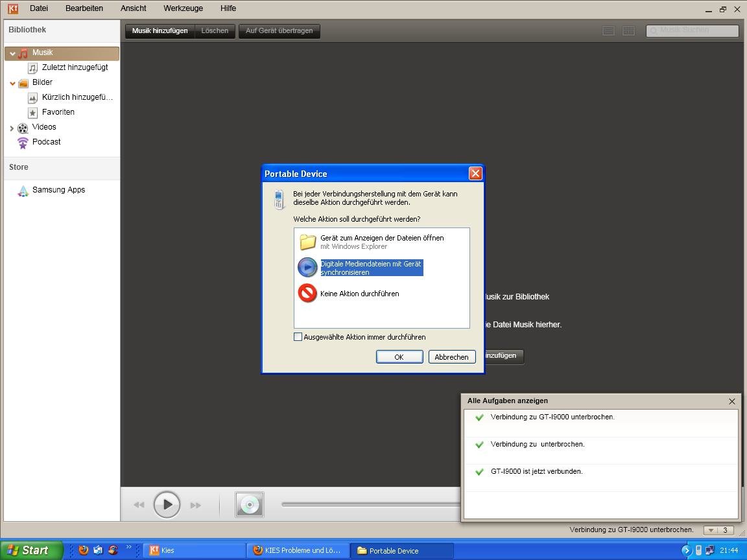Open the Werkzeuge menu
The height and width of the screenshot is (560, 747).
tap(183, 8)
